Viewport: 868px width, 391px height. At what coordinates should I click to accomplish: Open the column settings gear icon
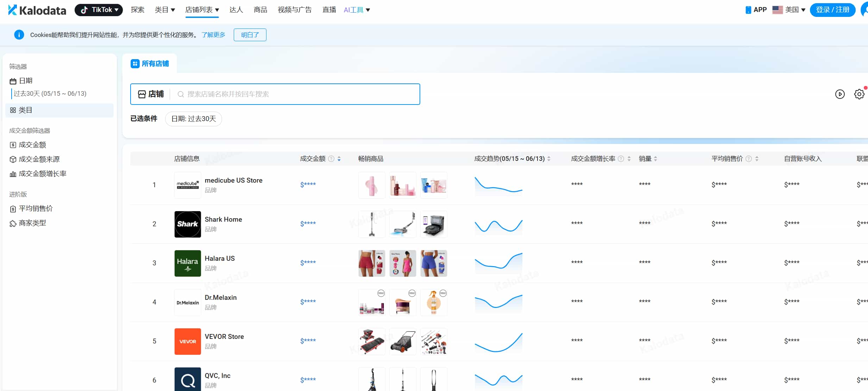(859, 94)
